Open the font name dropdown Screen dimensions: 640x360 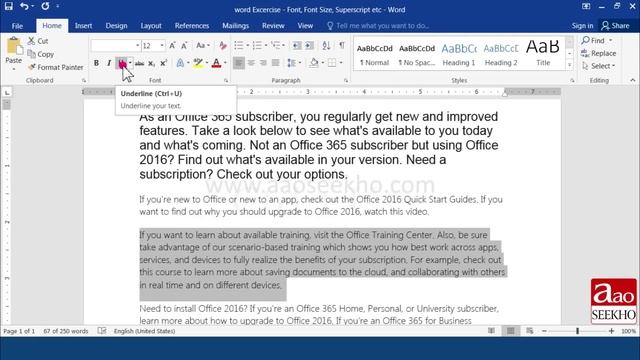click(x=138, y=45)
